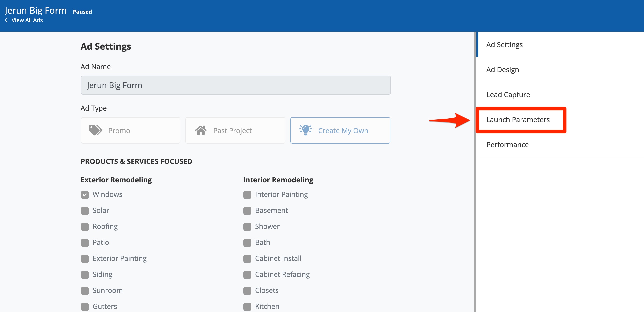Select the Promo ad type button
The image size is (644, 312).
click(x=130, y=130)
